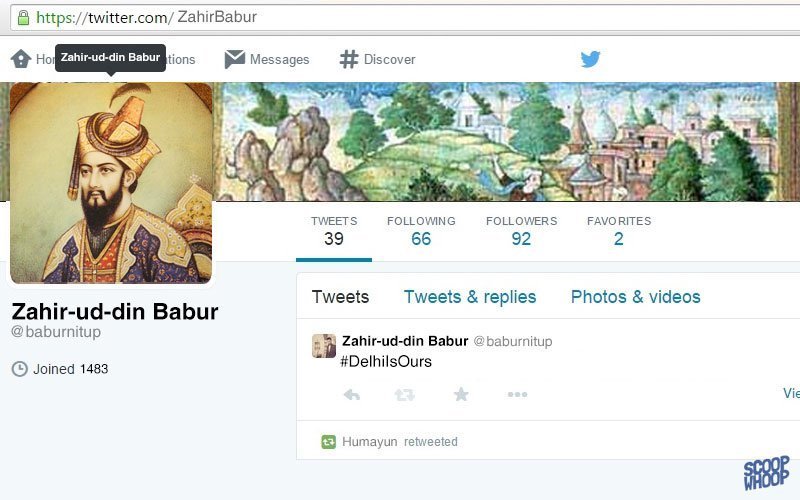Click the large Babur profile picture
800x500 pixels.
(111, 183)
